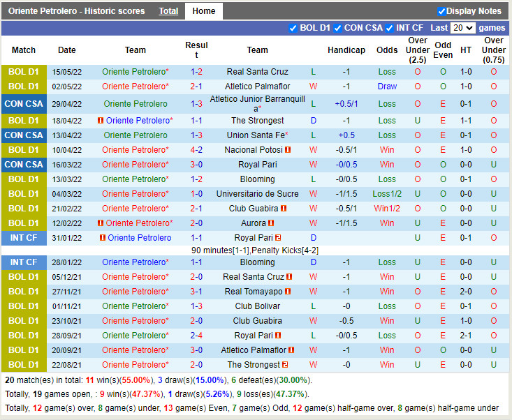Screen dimensions: 512x420
Task: Click red card icon beside Atletico Palmaflor 20/09/21
Action: 291,350
